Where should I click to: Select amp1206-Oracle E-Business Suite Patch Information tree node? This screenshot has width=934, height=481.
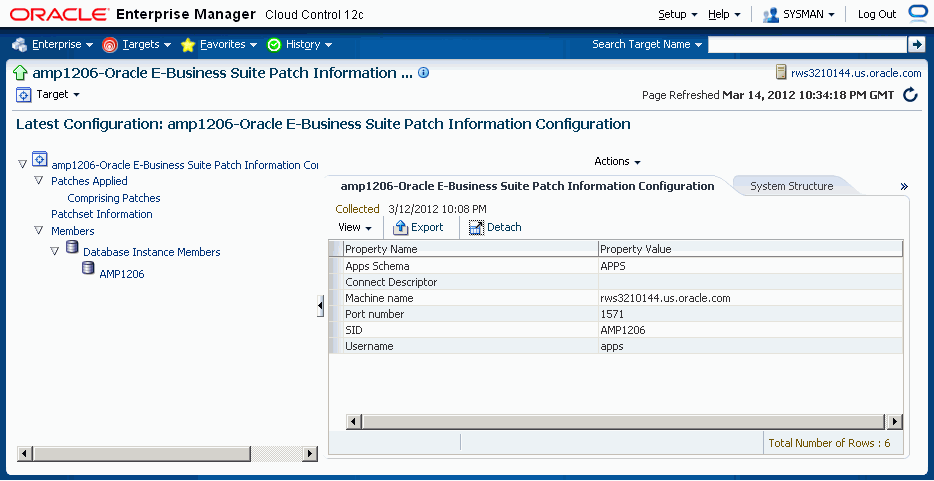point(185,165)
